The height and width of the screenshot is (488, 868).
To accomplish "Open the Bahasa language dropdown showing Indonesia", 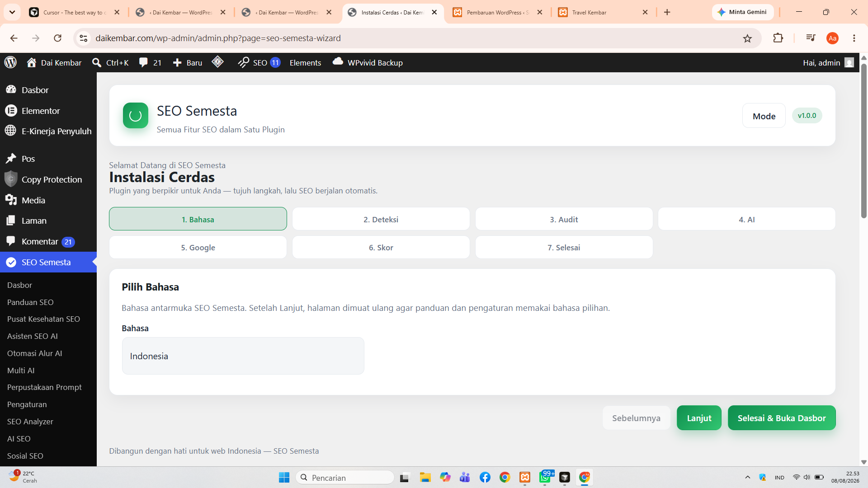I will point(243,356).
